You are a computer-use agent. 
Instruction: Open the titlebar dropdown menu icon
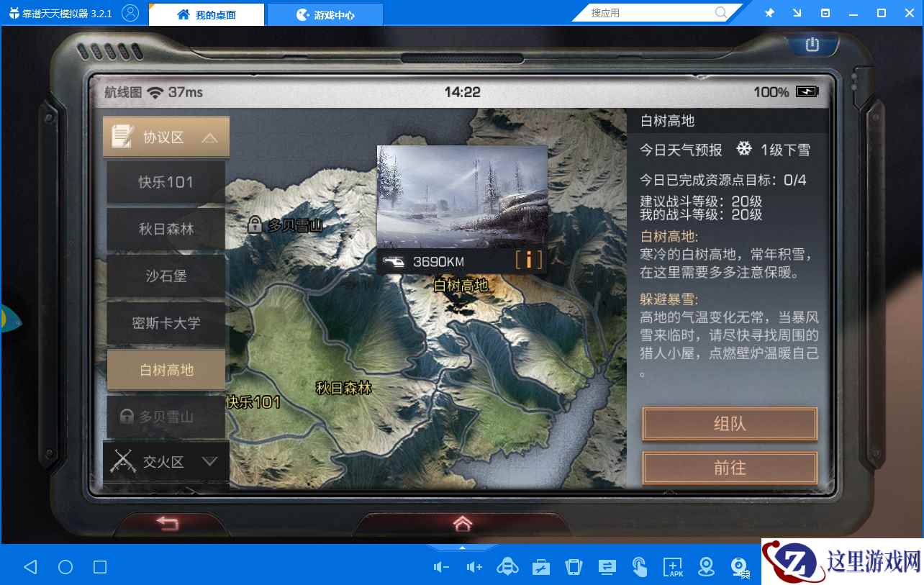pos(825,13)
